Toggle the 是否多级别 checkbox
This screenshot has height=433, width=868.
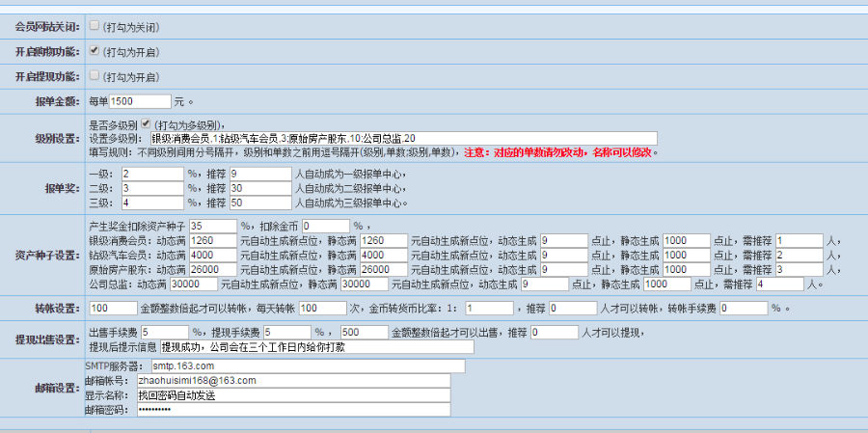click(x=146, y=122)
